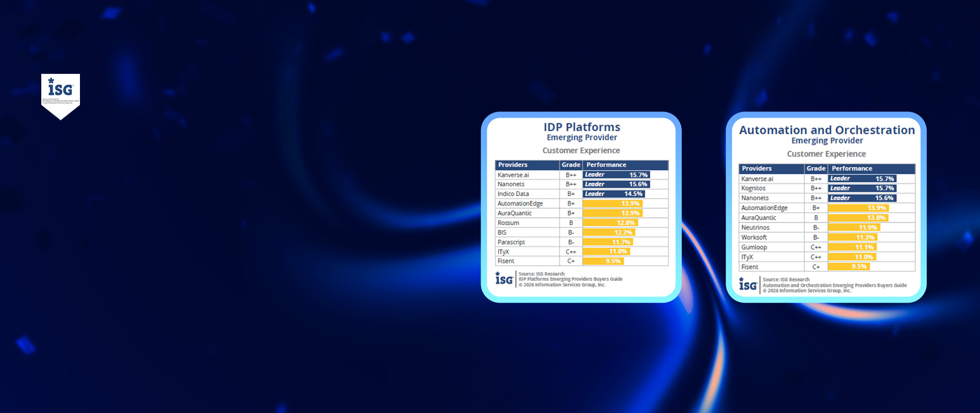Click the "12.2%" value for BIS
980x413 pixels.
pos(623,233)
